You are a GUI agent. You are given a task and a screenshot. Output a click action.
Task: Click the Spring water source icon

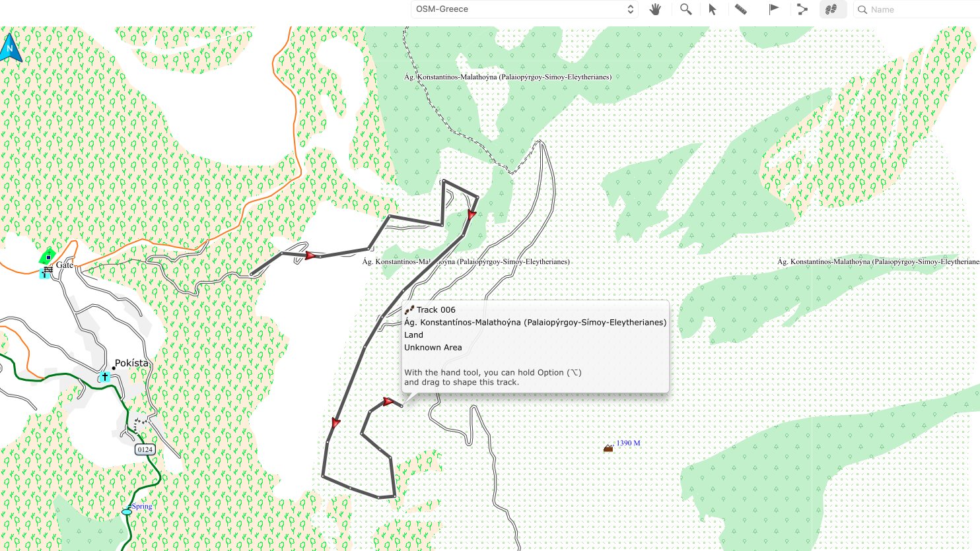(x=127, y=511)
